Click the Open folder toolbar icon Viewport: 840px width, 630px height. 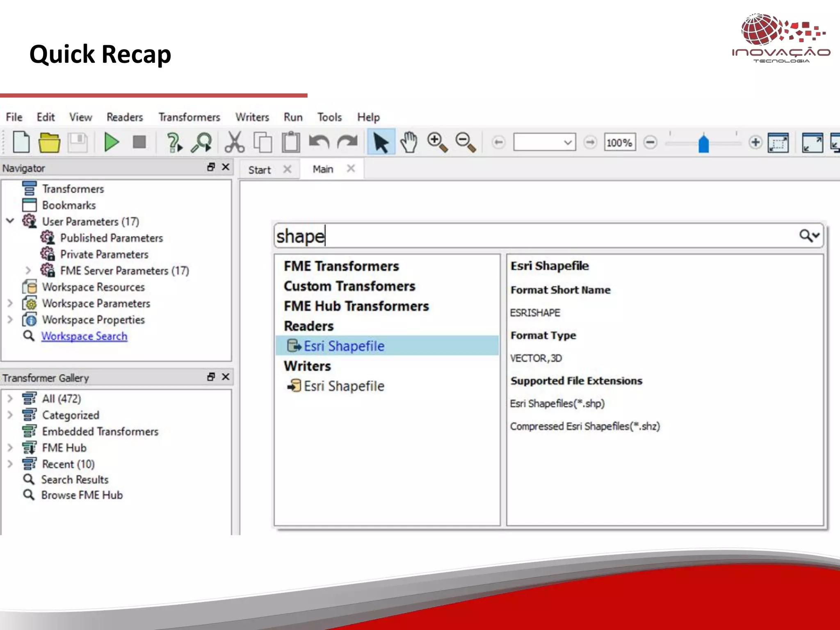point(49,143)
